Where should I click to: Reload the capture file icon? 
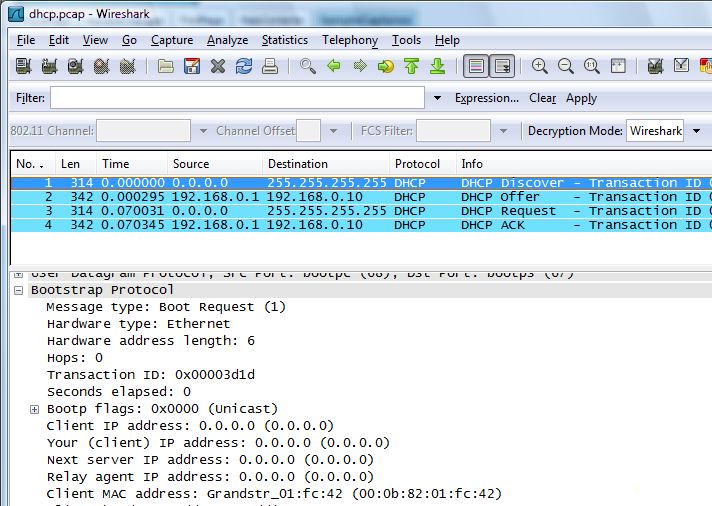click(244, 66)
